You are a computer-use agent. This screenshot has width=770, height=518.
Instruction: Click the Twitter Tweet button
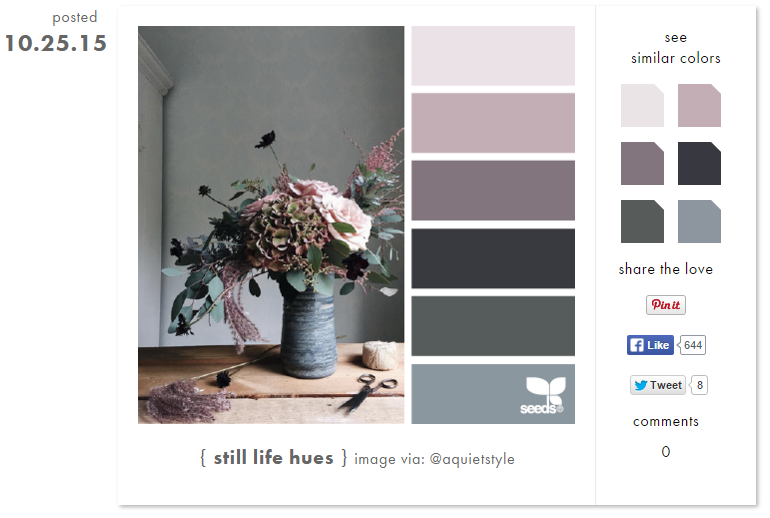(658, 385)
